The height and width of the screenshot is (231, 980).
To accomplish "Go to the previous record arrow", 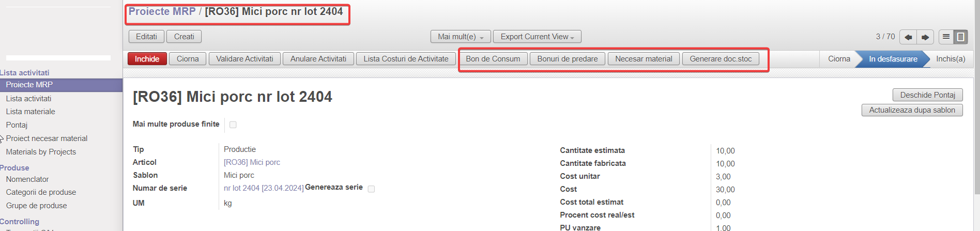I will coord(908,37).
